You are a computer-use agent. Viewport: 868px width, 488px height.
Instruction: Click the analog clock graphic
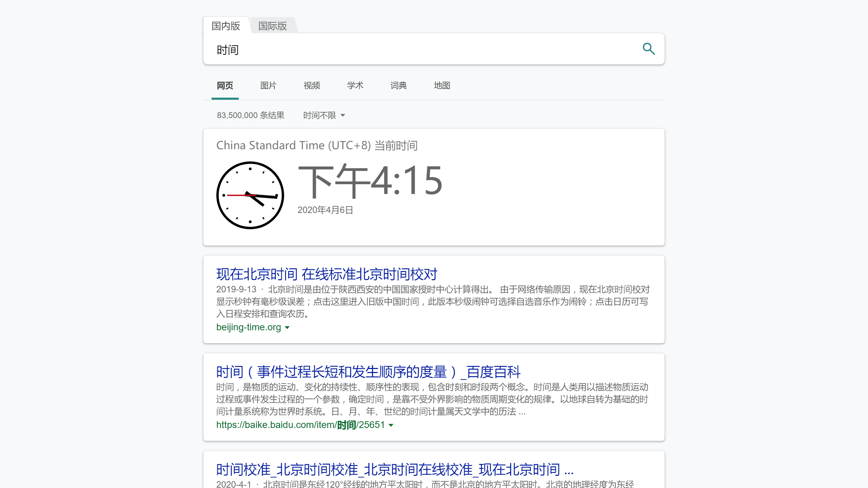point(250,195)
